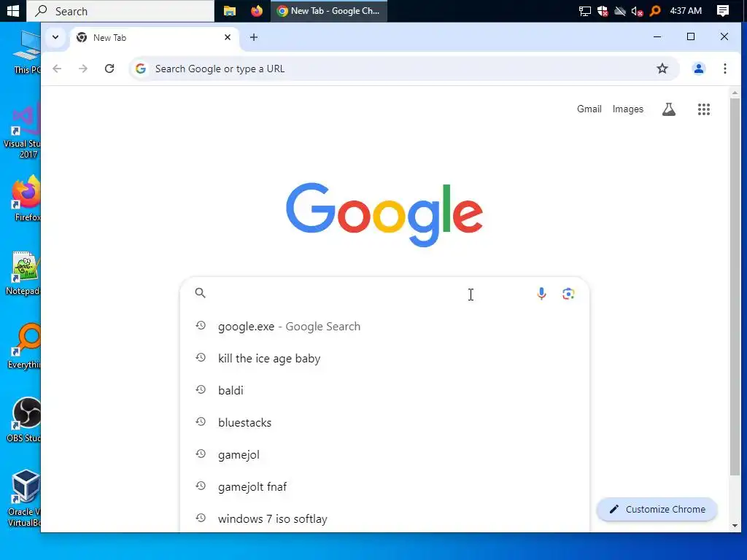This screenshot has height=560, width=747.
Task: Select the Google Chrome taskbar button
Action: [x=329, y=11]
